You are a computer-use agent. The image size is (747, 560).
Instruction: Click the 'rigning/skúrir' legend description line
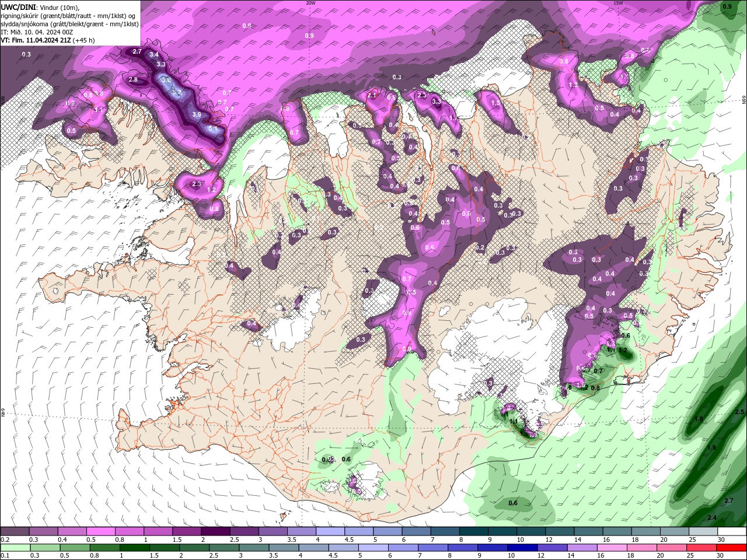[x=68, y=15]
